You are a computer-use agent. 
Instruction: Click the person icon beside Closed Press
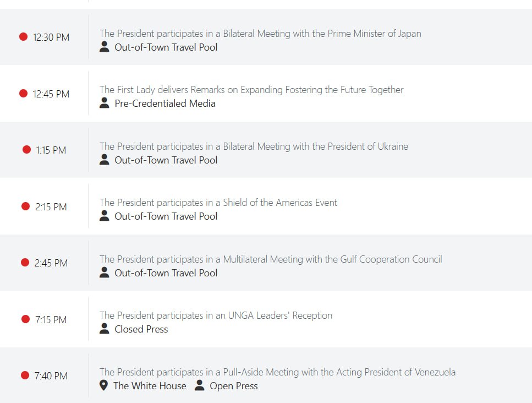[x=104, y=329]
